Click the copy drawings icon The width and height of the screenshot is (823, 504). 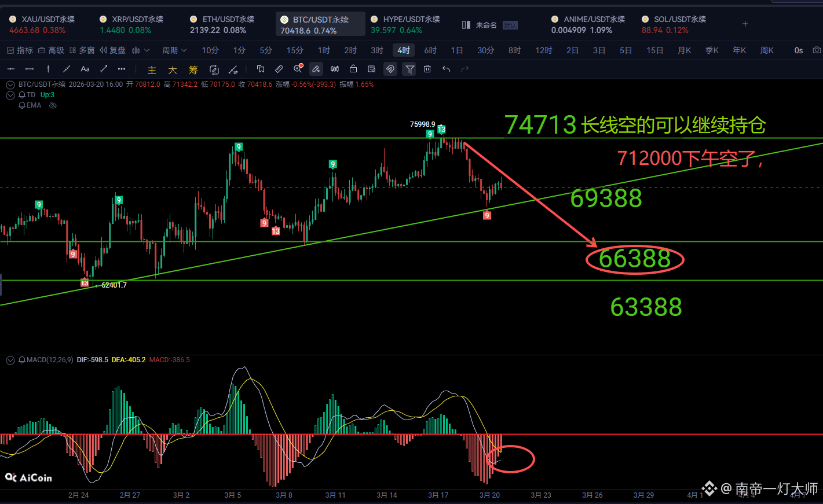(261, 69)
